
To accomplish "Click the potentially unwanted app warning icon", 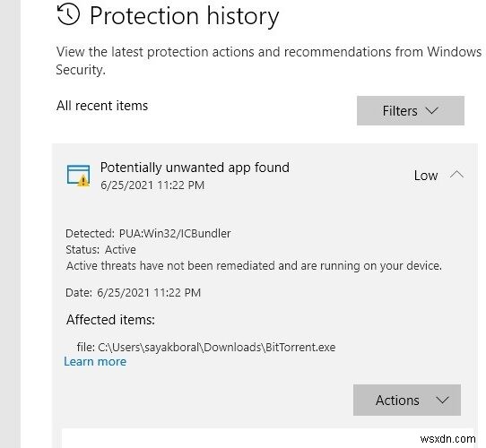I will click(79, 176).
